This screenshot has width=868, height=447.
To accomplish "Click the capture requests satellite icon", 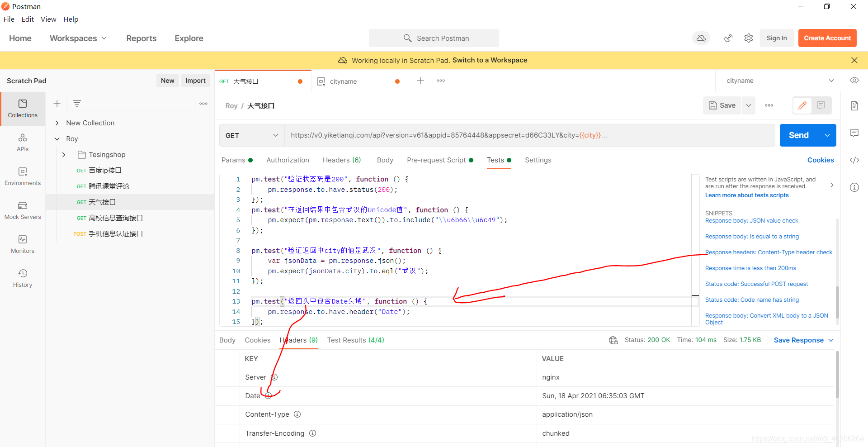I will (x=728, y=38).
